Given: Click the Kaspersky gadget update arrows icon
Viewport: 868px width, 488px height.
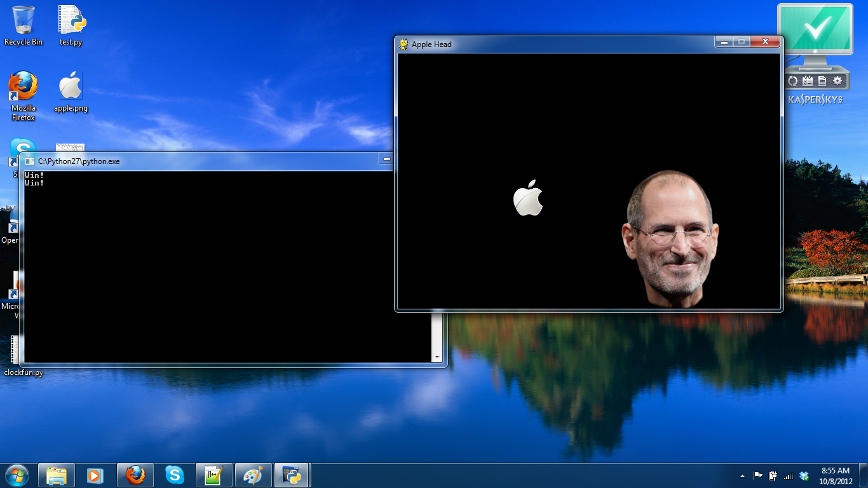Looking at the screenshot, I should tap(792, 81).
